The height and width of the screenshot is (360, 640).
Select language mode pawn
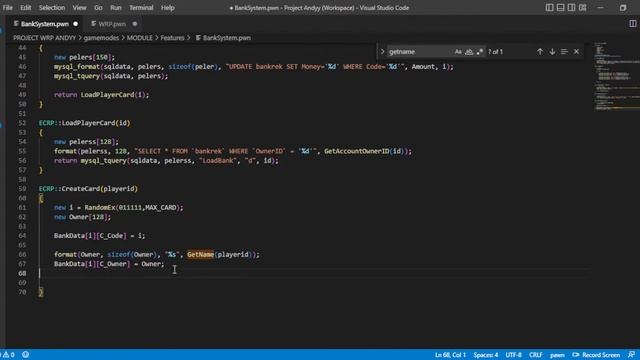click(557, 355)
